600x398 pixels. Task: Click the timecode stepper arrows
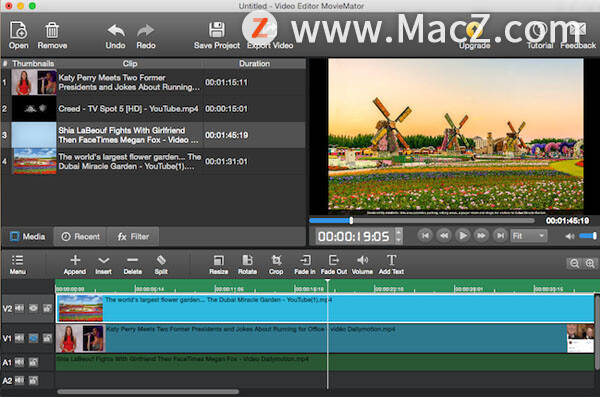tap(399, 236)
